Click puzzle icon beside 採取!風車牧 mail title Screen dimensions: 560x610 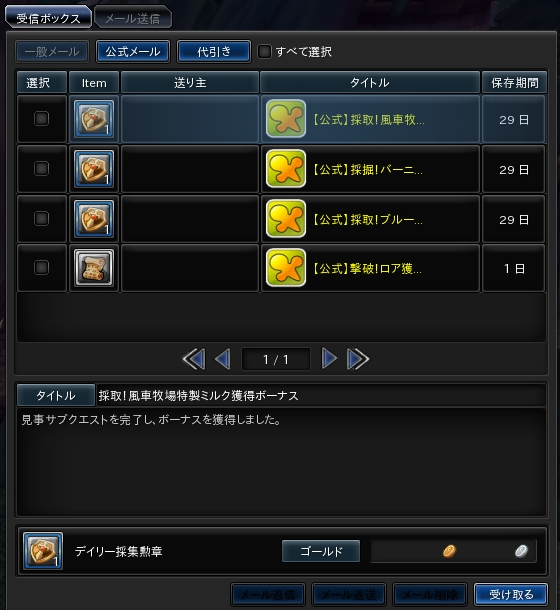coord(286,119)
